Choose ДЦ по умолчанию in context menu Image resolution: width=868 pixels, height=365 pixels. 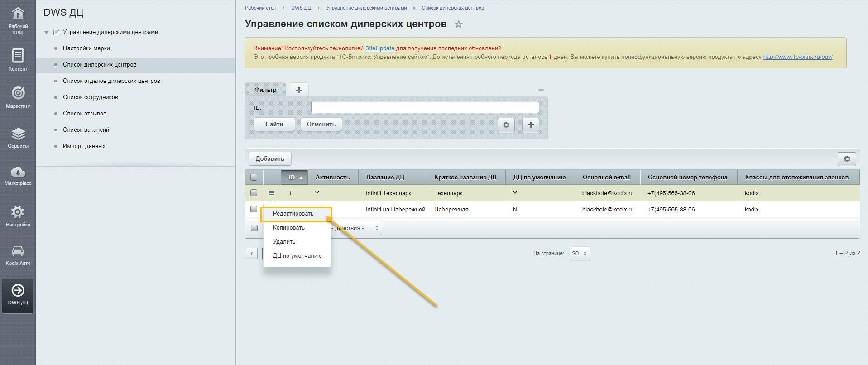point(297,256)
